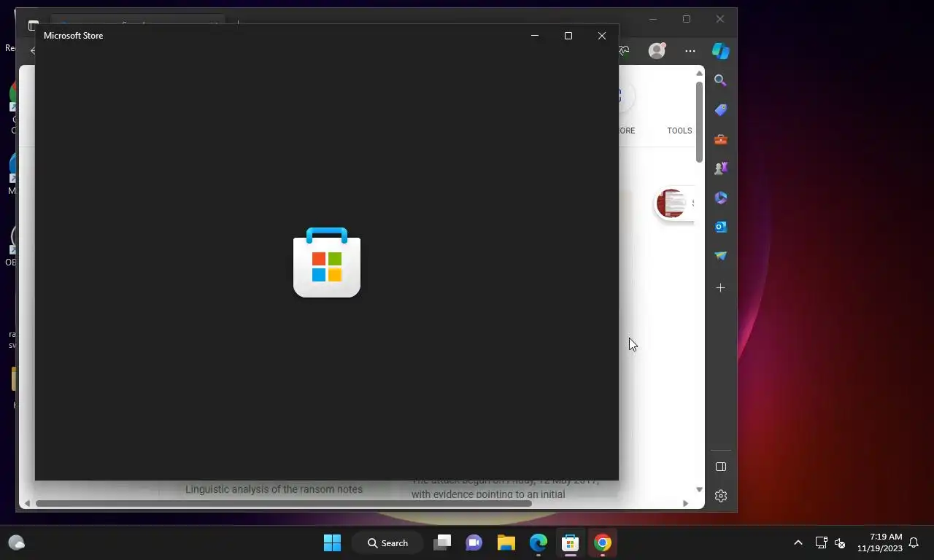Maximize the Microsoft Store window
This screenshot has height=560, width=934.
[568, 36]
